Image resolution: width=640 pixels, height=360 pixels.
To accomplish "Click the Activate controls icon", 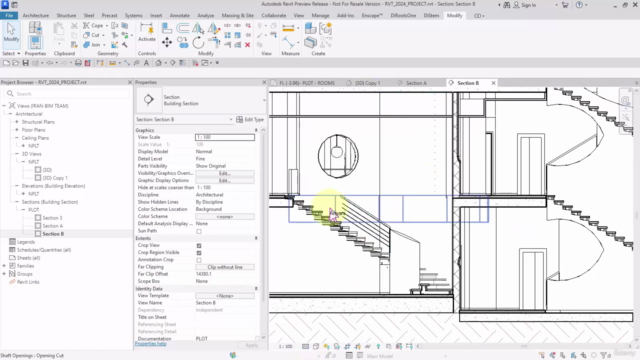I will [147, 32].
